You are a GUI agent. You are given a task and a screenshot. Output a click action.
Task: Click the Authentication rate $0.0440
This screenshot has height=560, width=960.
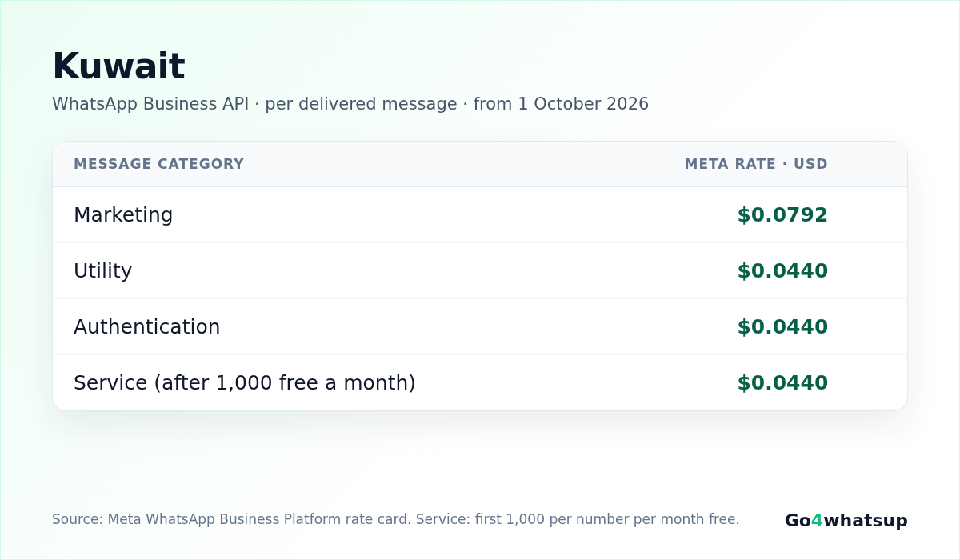tap(782, 327)
